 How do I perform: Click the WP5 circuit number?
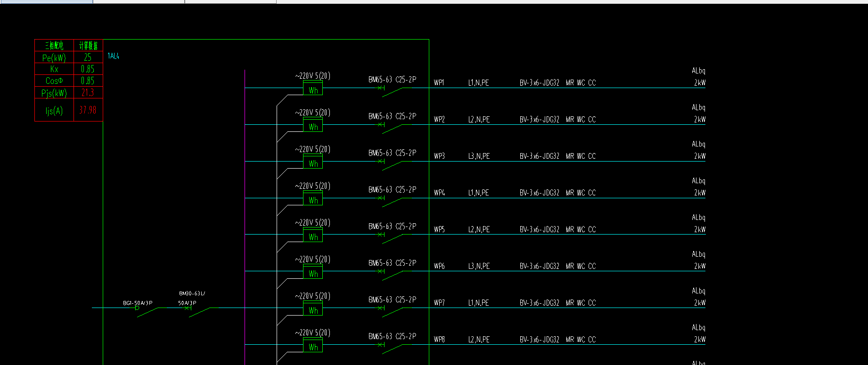(439, 229)
